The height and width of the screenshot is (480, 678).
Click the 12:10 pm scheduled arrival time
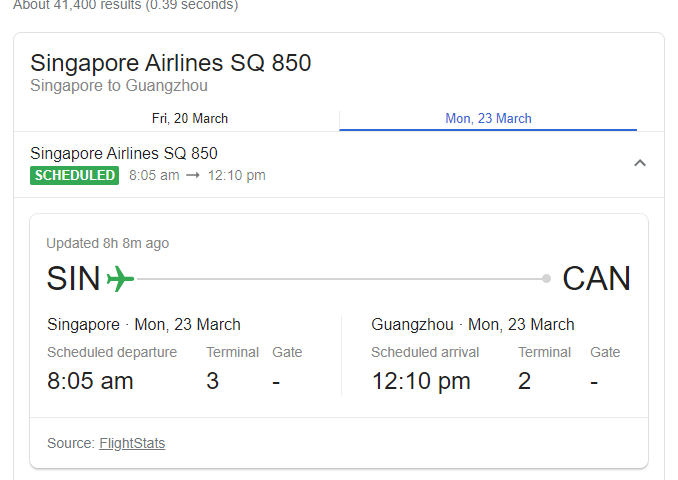421,381
